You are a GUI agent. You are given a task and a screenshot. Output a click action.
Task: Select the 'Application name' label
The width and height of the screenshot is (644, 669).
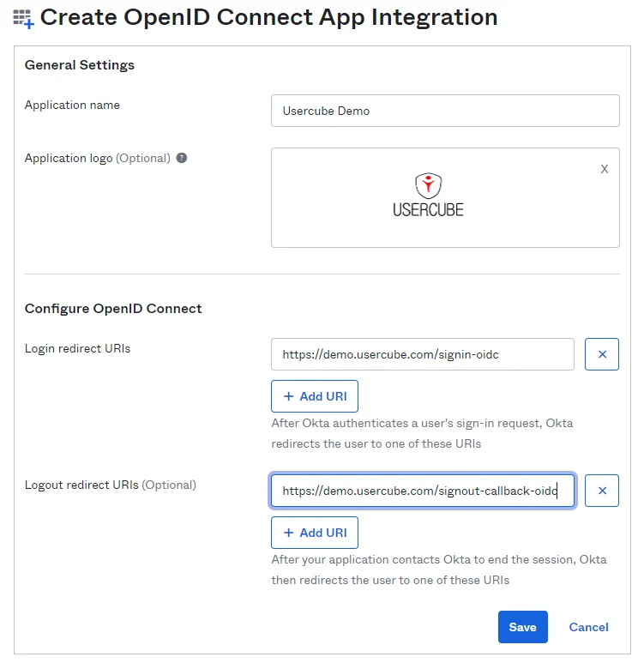(72, 105)
